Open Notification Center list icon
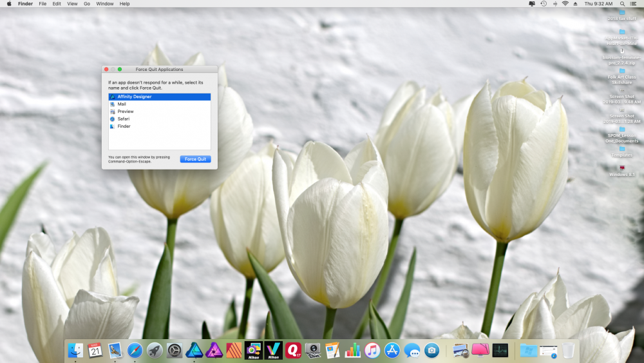 (633, 4)
